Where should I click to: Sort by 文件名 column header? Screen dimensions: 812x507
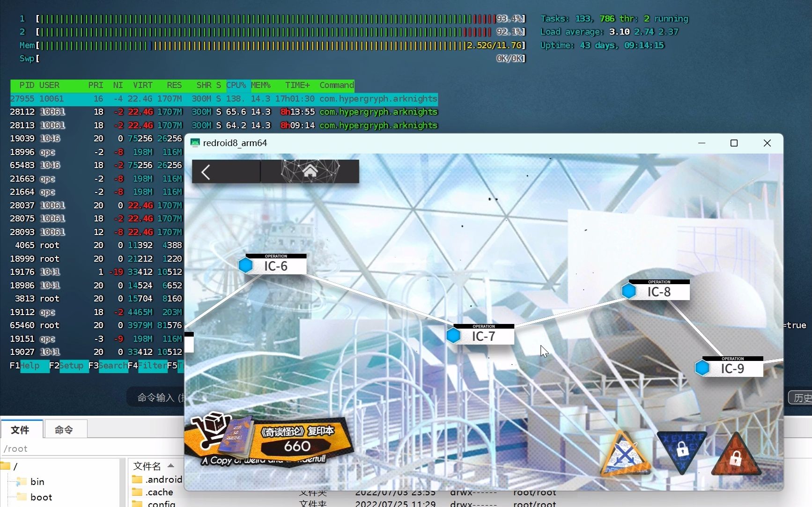(x=147, y=466)
